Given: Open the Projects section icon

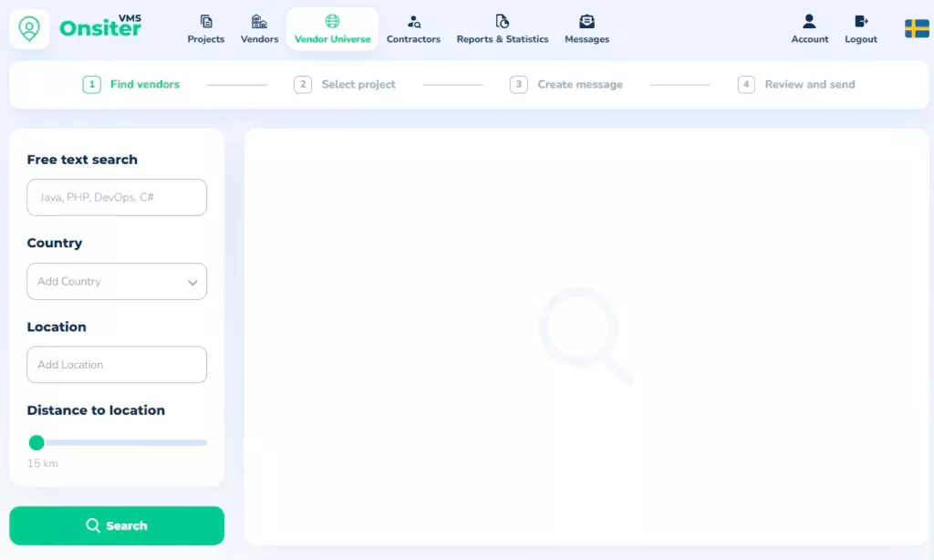Looking at the screenshot, I should coord(205,22).
